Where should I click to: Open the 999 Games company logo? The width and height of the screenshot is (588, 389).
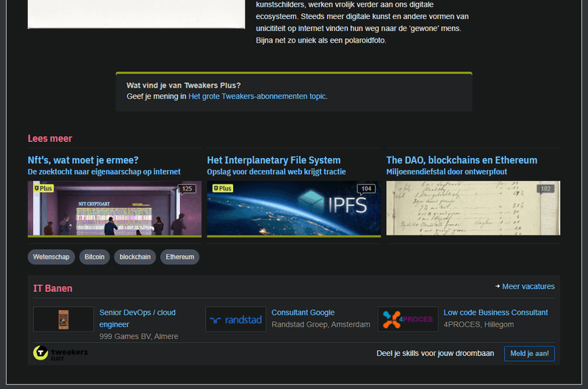tap(63, 319)
